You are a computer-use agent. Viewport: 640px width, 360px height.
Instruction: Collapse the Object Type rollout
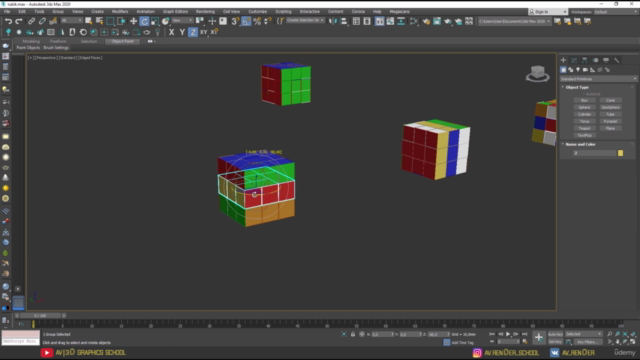coord(577,87)
